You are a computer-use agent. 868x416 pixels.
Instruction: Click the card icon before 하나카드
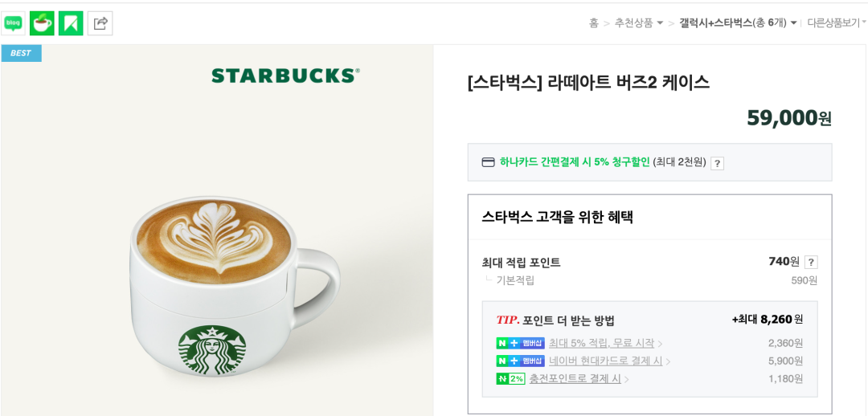tap(489, 163)
